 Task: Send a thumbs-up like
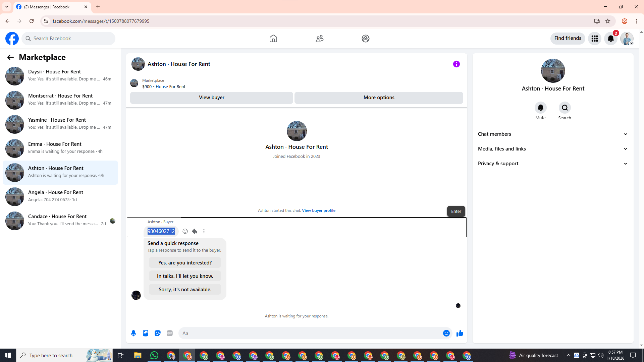pos(460,333)
